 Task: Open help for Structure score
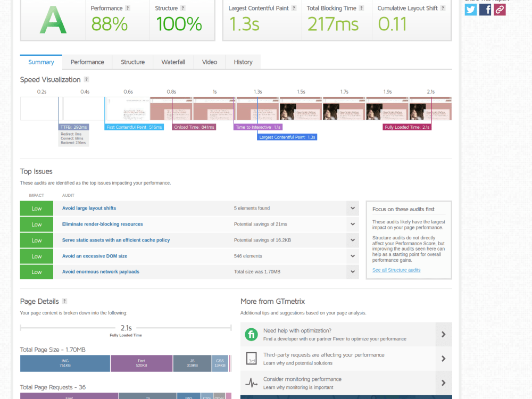point(182,8)
